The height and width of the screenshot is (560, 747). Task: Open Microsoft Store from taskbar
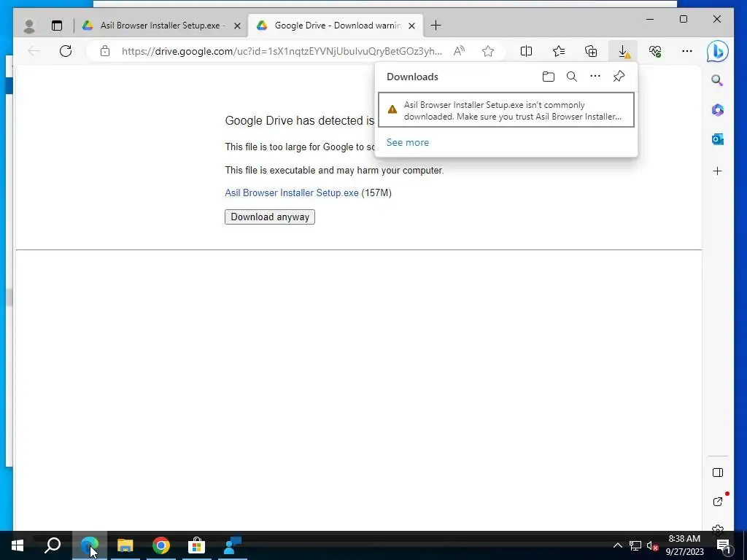[x=196, y=545]
